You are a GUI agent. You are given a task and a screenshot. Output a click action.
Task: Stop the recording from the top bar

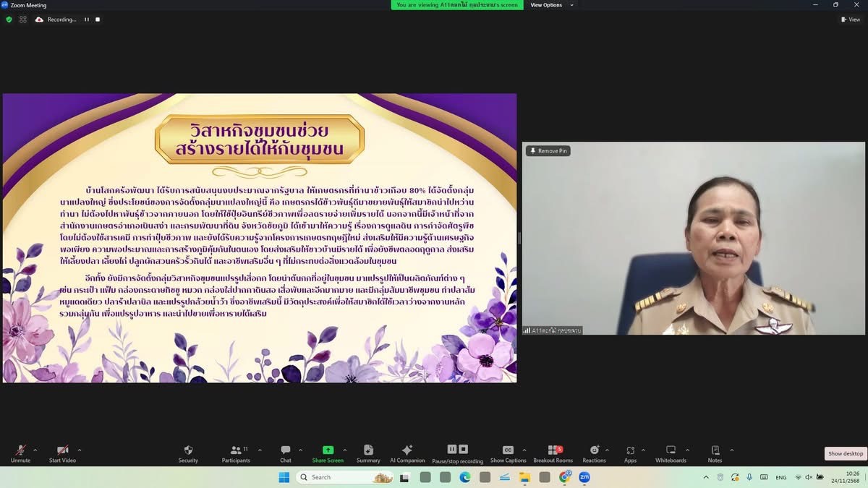(98, 20)
